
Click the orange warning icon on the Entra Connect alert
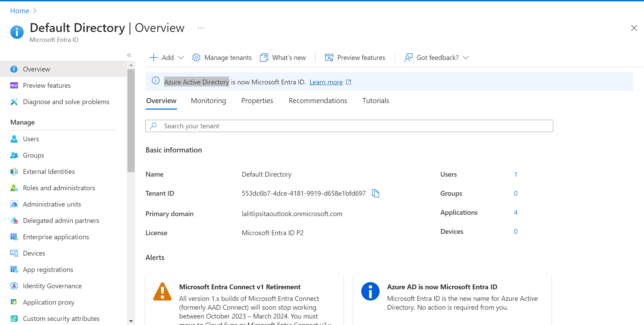pyautogui.click(x=162, y=292)
